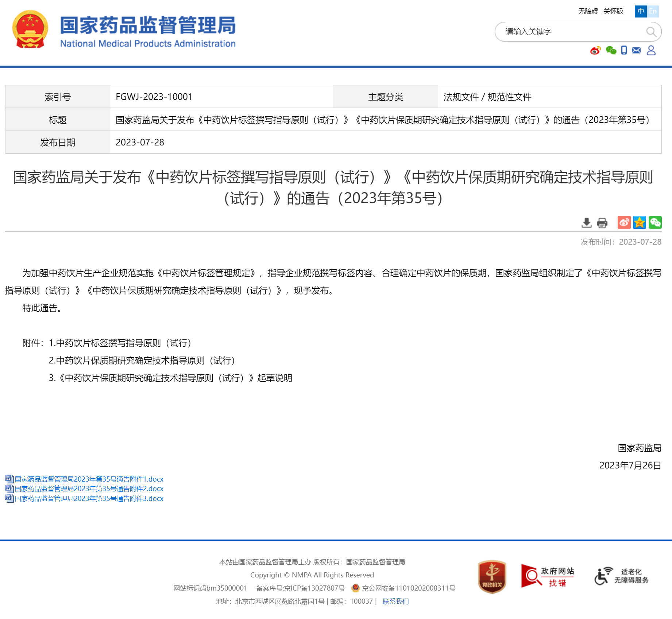The image size is (672, 619).
Task: Open the header WeChat icon
Action: (x=611, y=50)
